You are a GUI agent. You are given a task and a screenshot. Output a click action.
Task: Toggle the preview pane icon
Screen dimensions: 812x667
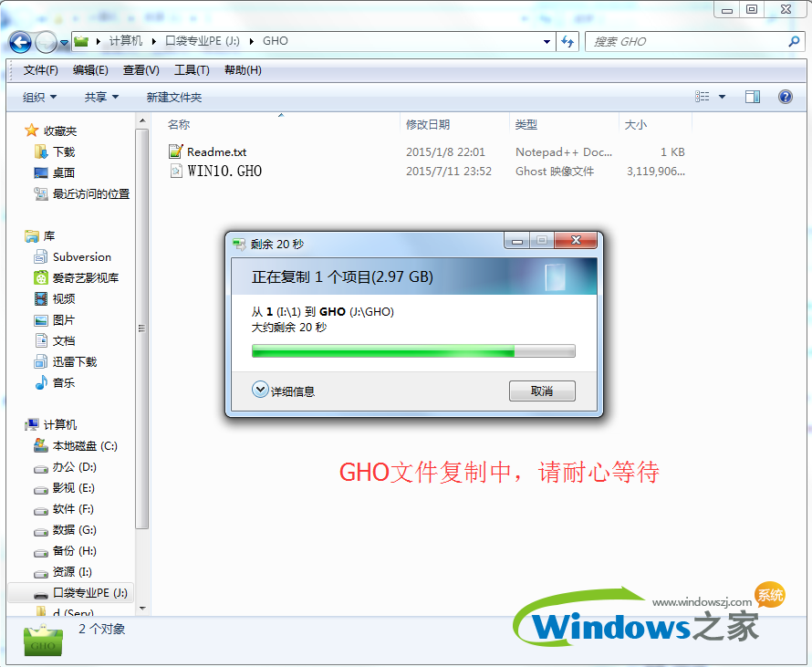pos(753,97)
